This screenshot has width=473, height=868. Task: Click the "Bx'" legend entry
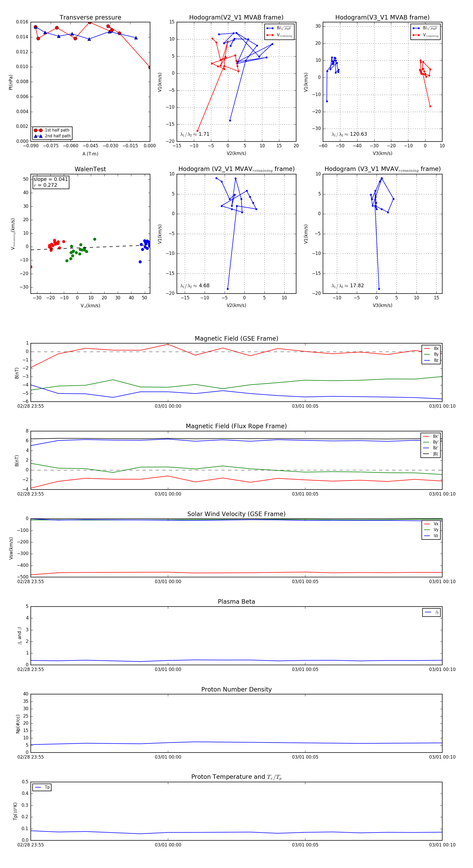431,436
